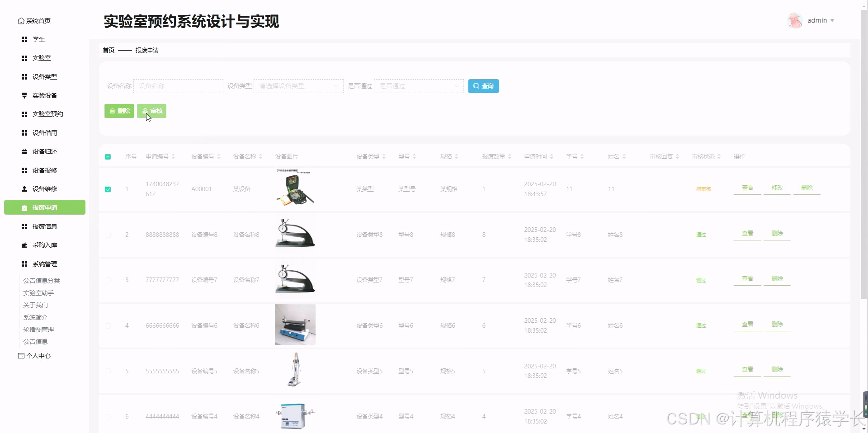Open the 采购入库 section icon
868x433 pixels.
point(24,245)
